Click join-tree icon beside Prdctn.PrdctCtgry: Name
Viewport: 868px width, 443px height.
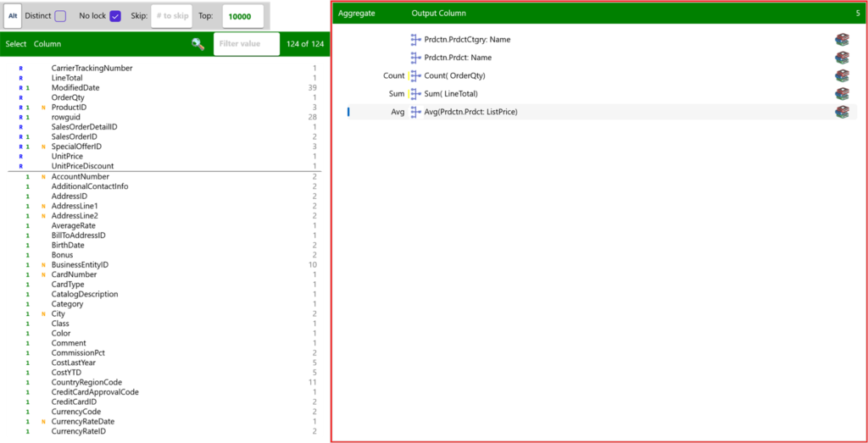click(416, 39)
